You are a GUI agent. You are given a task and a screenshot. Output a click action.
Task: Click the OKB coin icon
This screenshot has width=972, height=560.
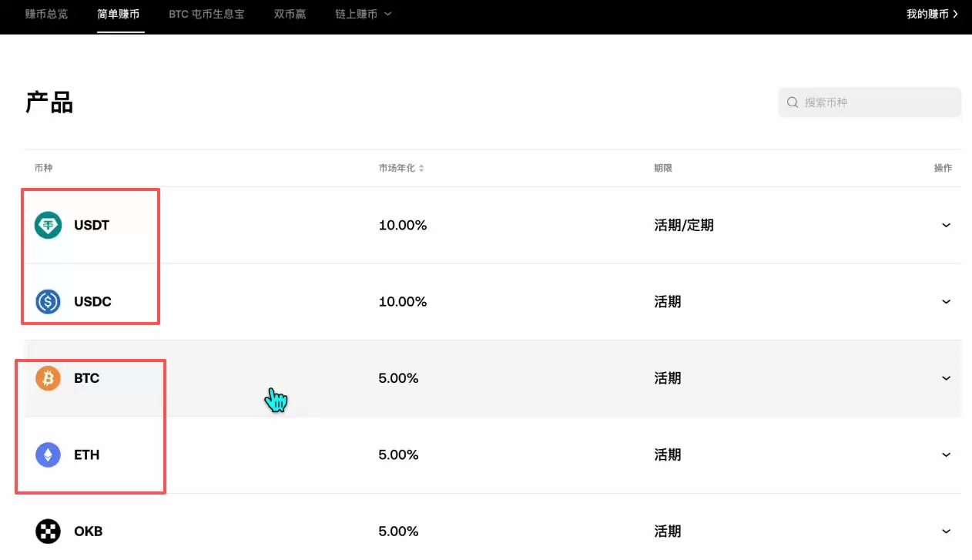pos(47,531)
